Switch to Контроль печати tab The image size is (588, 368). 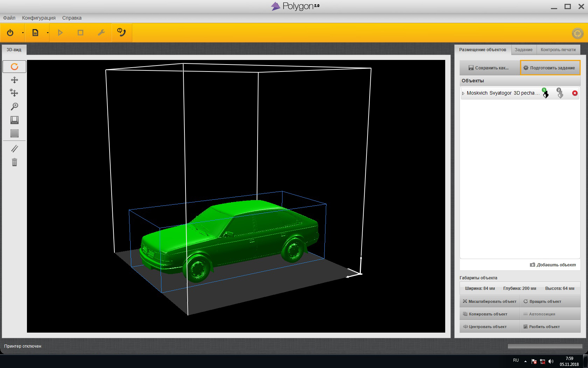[558, 50]
